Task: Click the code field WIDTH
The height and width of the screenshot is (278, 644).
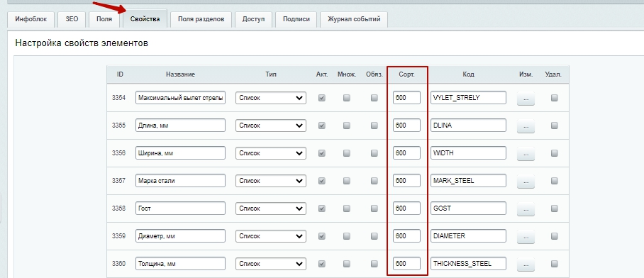Action: pyautogui.click(x=468, y=153)
